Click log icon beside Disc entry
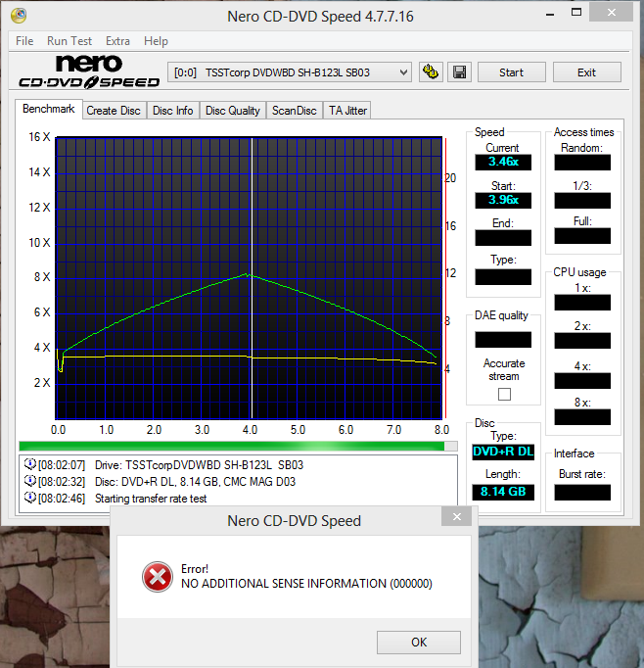 [29, 481]
